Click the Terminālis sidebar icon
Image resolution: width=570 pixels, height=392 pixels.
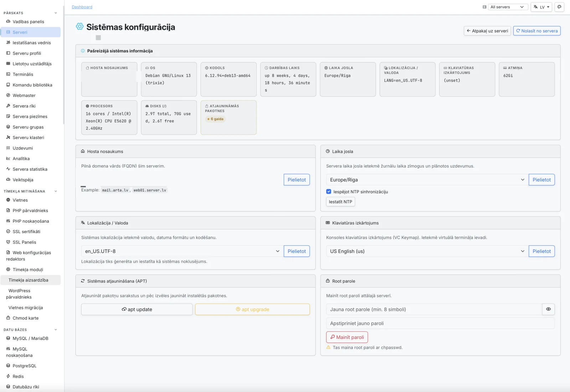point(8,74)
